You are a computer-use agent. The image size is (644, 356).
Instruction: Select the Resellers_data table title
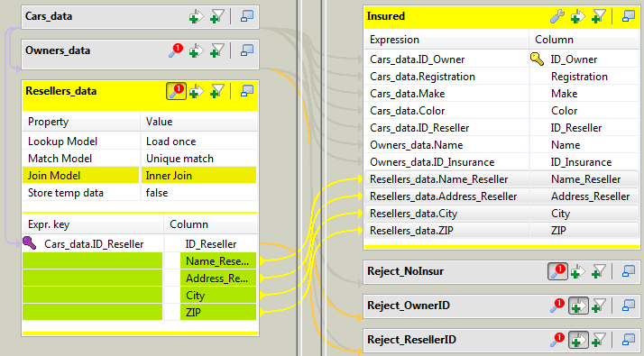(x=60, y=91)
